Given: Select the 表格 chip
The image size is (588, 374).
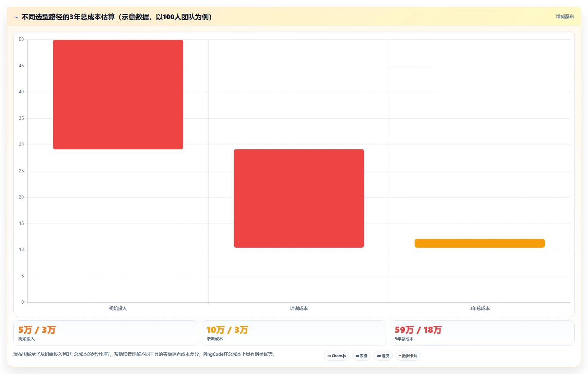Looking at the screenshot, I should pyautogui.click(x=361, y=356).
